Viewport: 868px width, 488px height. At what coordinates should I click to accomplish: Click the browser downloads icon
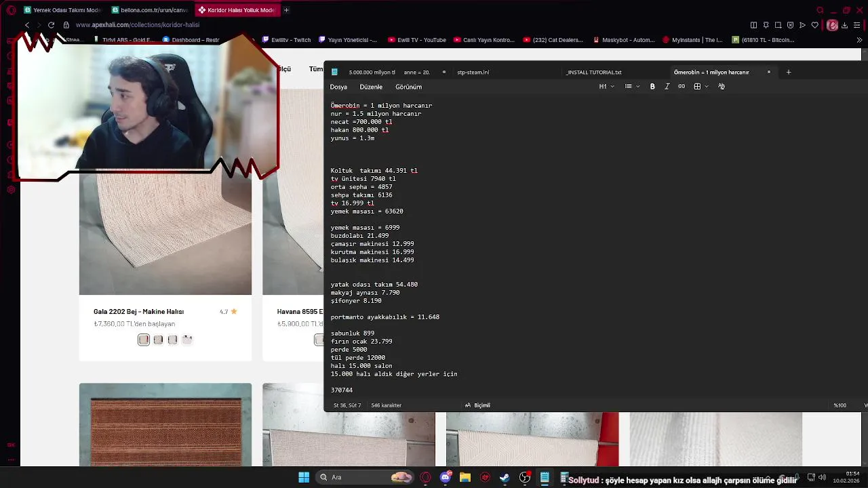tap(844, 25)
